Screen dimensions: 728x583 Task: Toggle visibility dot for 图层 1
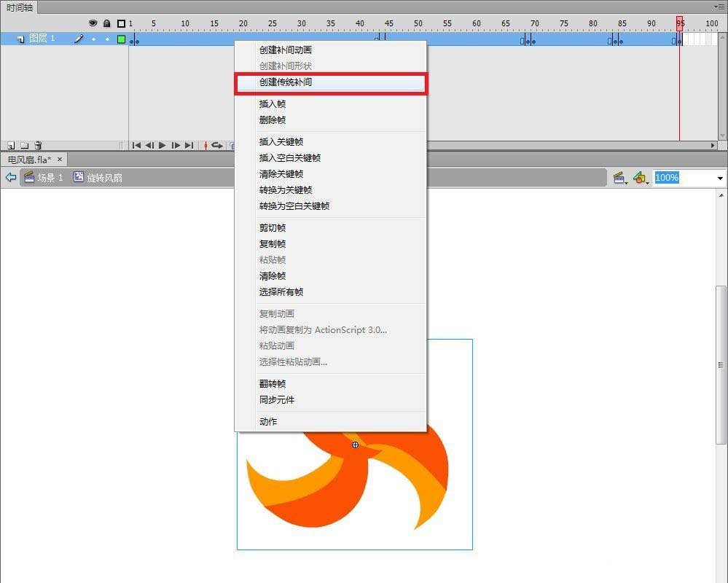click(x=94, y=39)
